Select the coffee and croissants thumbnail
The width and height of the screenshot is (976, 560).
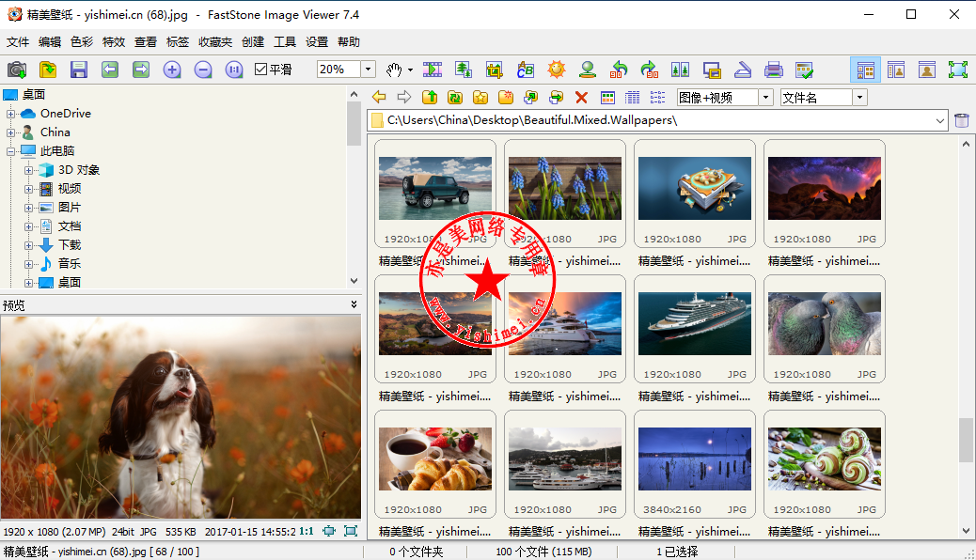tap(435, 459)
